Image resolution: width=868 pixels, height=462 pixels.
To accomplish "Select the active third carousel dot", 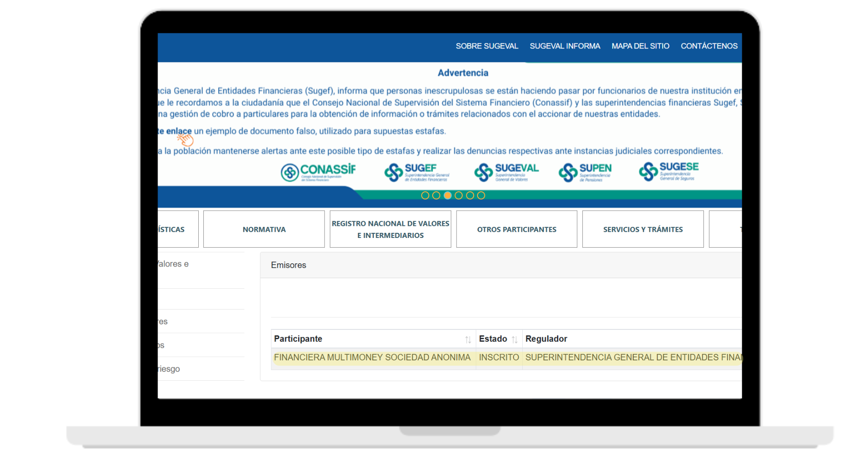I will pyautogui.click(x=447, y=195).
